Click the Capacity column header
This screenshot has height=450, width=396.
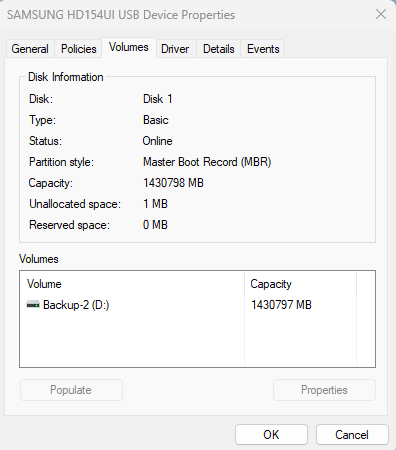300,284
